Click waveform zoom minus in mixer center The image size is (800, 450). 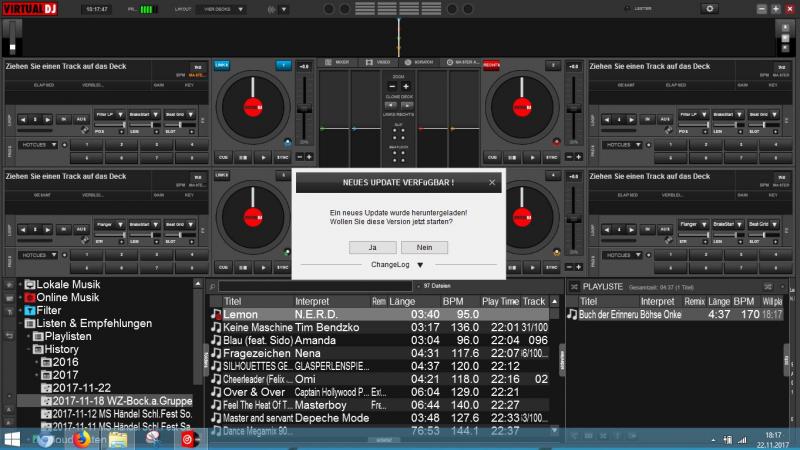tap(392, 87)
